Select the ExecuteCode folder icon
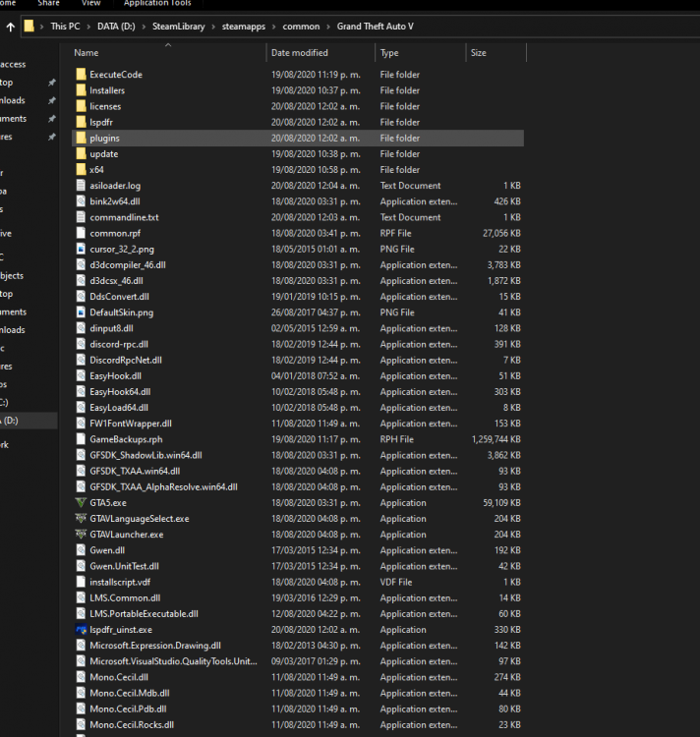700x737 pixels. point(81,75)
